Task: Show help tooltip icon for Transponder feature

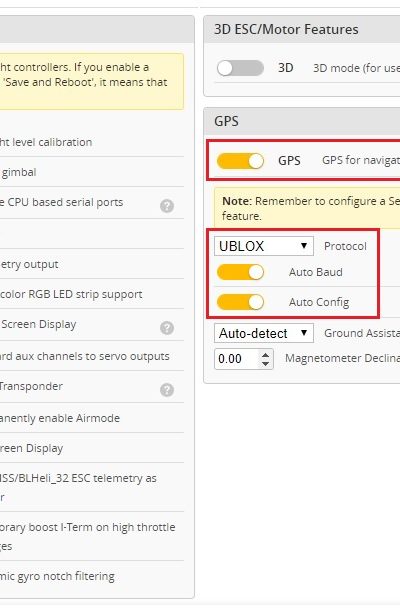Action: 167,389
